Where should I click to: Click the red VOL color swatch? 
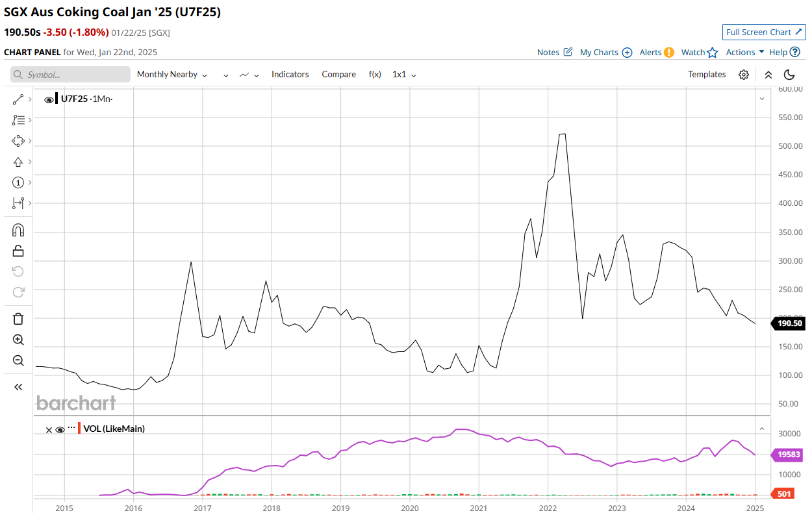coord(79,429)
